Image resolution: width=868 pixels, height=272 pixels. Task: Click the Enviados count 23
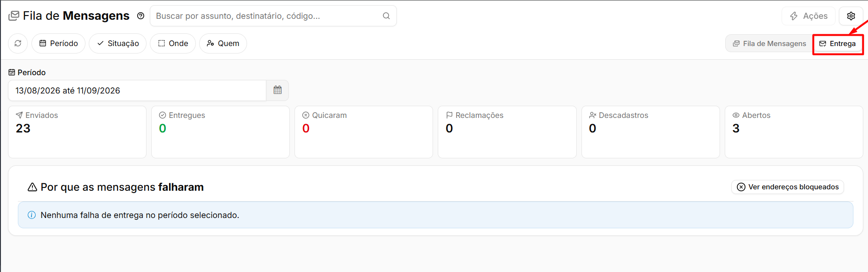[23, 128]
